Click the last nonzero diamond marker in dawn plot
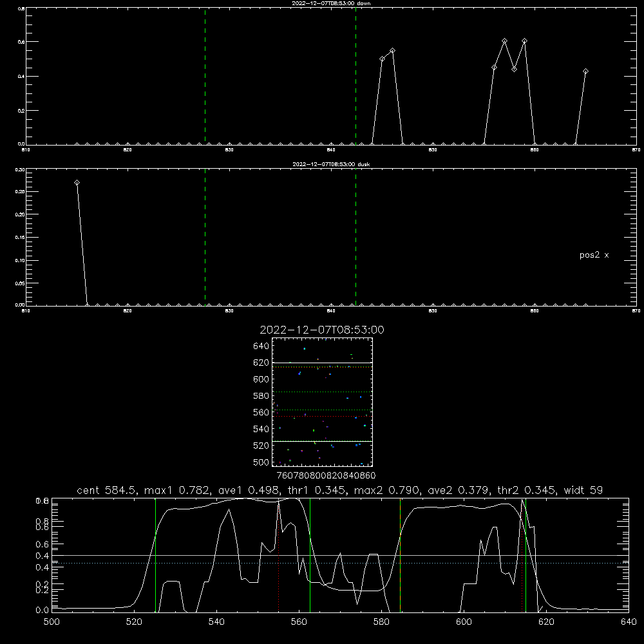Screen dimensions: 644x644 click(585, 71)
